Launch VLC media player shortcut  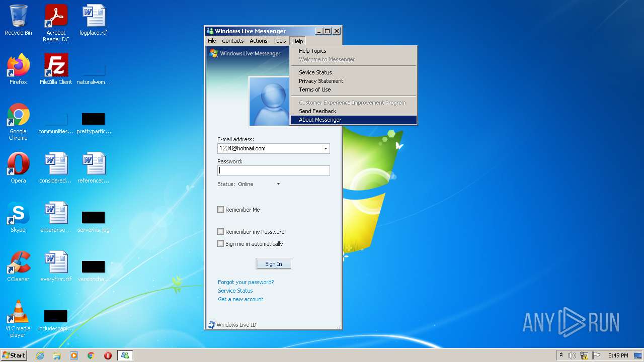pyautogui.click(x=18, y=319)
